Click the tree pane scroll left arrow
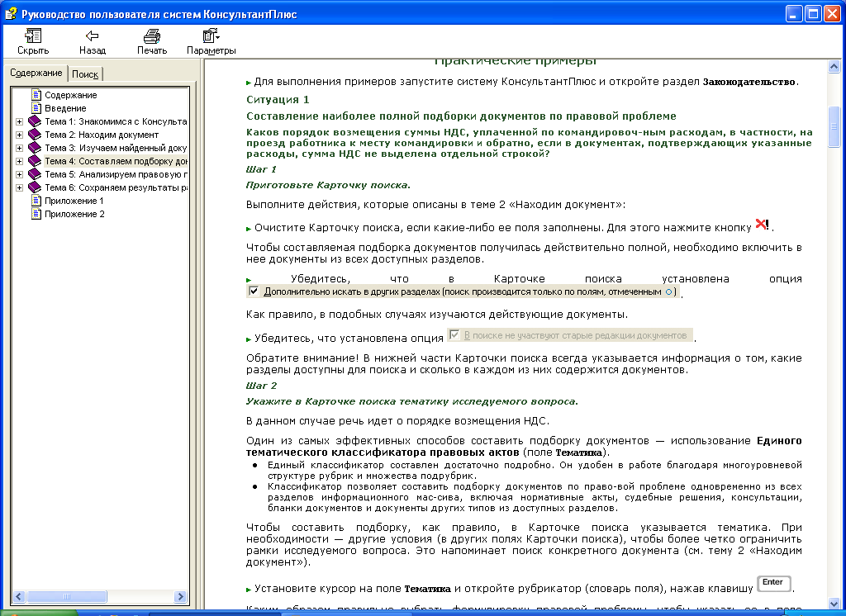The image size is (846, 616). [x=19, y=596]
